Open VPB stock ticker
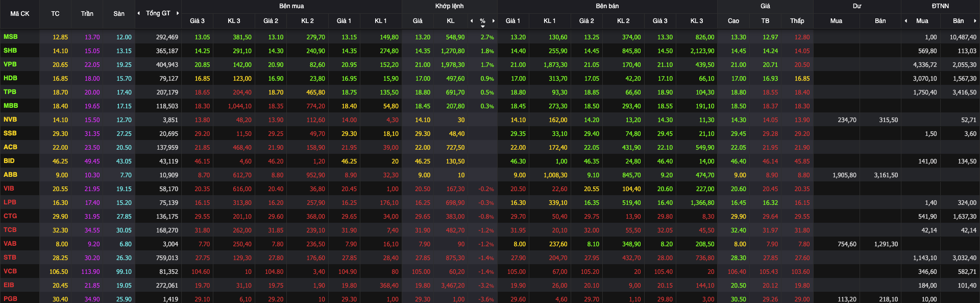 [x=10, y=64]
